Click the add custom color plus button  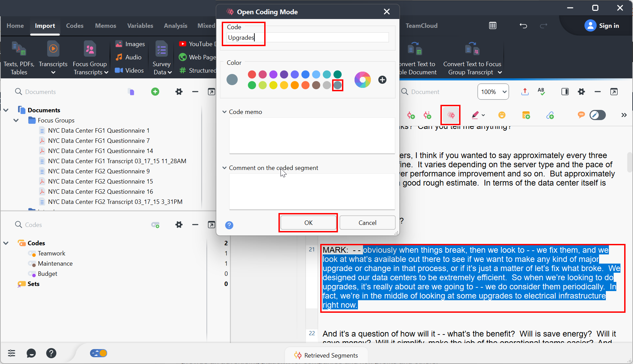pyautogui.click(x=382, y=80)
